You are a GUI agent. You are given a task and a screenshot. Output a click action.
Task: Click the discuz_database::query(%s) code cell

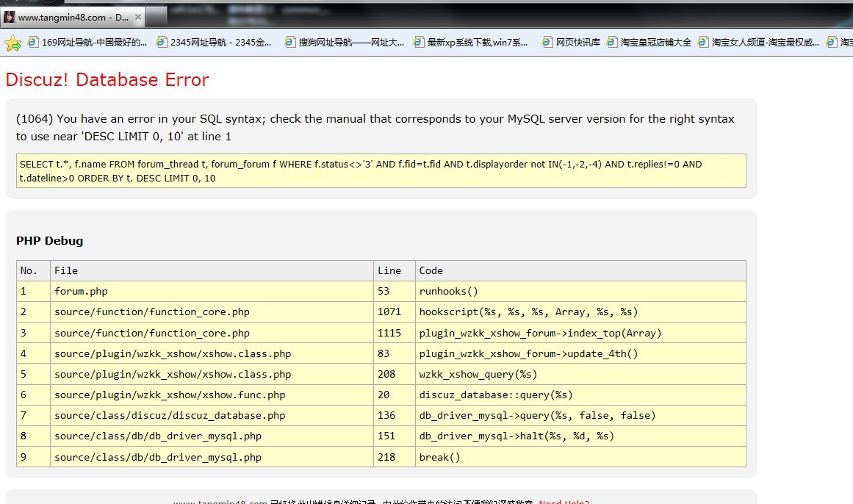[580, 395]
